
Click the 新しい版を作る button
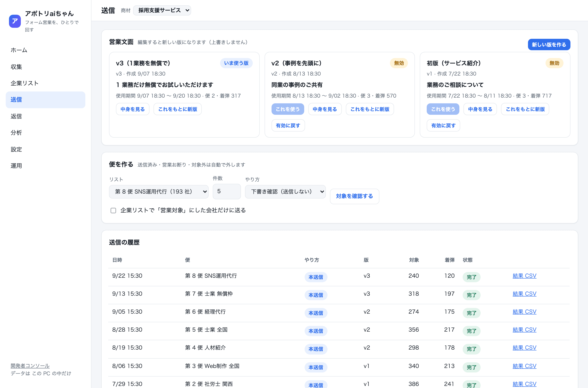click(x=549, y=45)
